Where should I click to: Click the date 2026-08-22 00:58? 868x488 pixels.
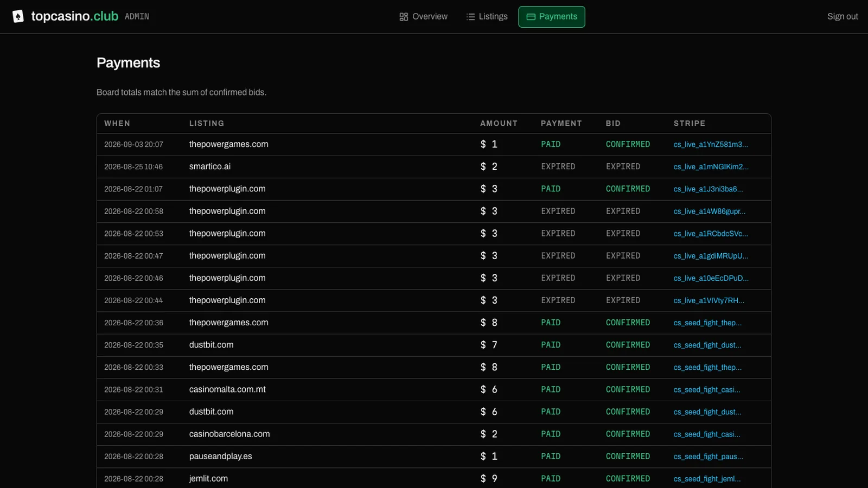pos(133,211)
